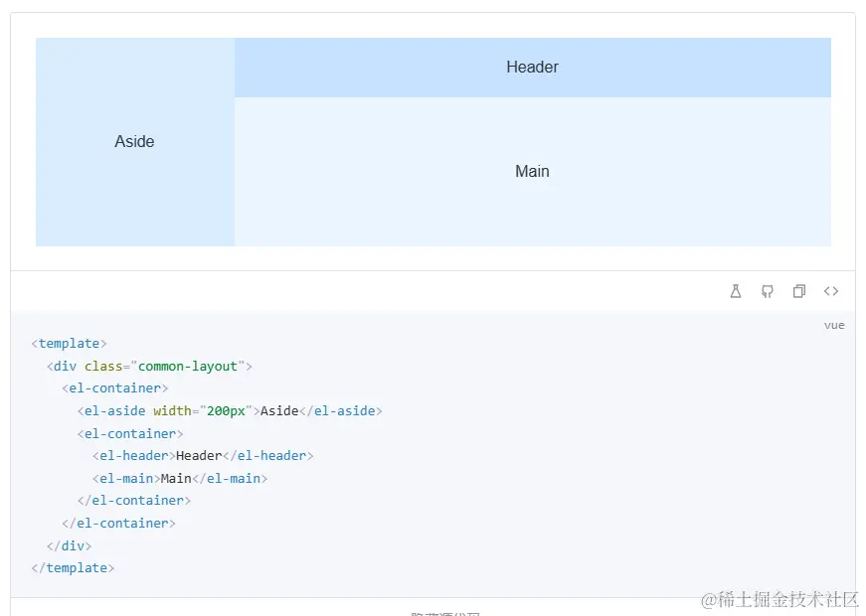Click the el-header Header code line
Screen dimensions: 866x616
click(203, 455)
